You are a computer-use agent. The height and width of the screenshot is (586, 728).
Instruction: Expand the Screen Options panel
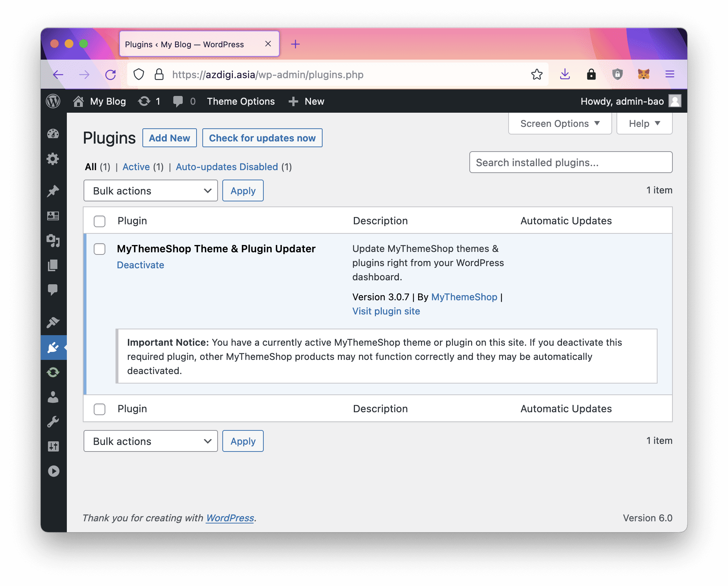tap(559, 123)
